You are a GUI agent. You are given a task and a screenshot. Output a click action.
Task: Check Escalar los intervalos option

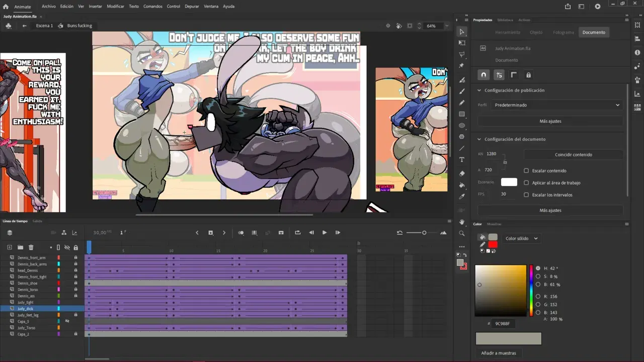[x=526, y=195]
